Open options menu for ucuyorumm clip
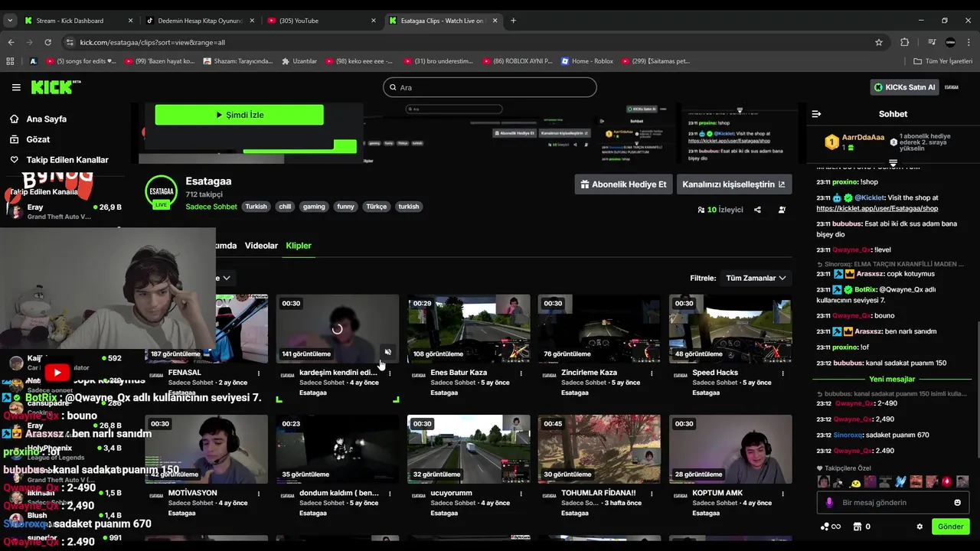 point(521,494)
